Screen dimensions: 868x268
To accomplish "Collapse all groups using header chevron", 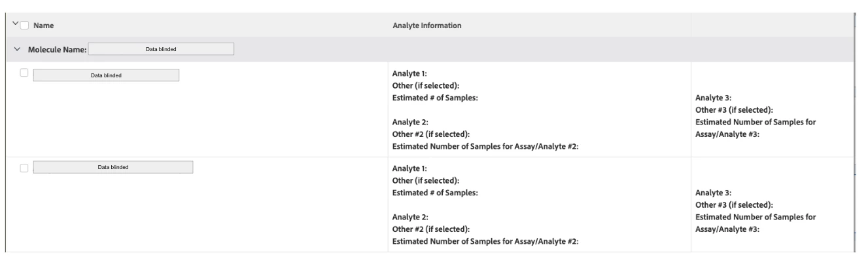I will [15, 26].
